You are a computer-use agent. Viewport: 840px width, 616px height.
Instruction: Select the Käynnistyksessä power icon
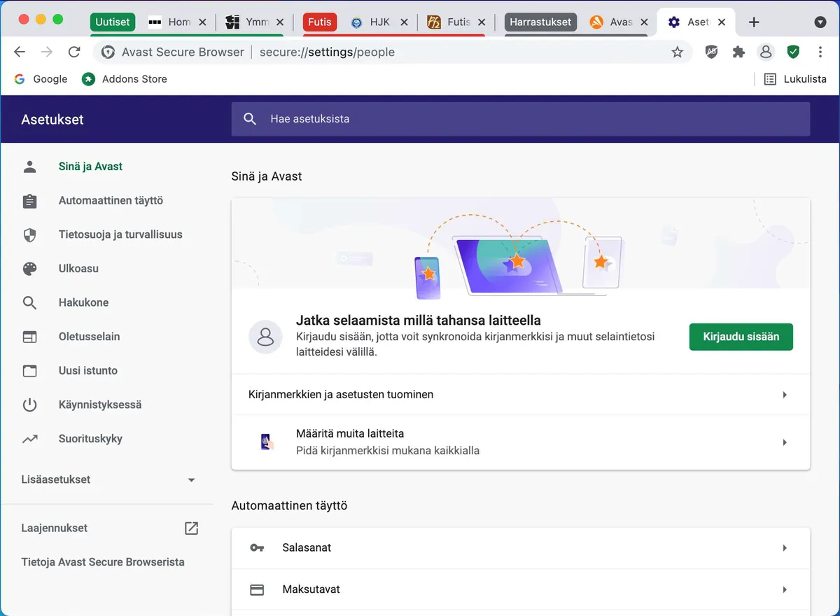(x=29, y=405)
